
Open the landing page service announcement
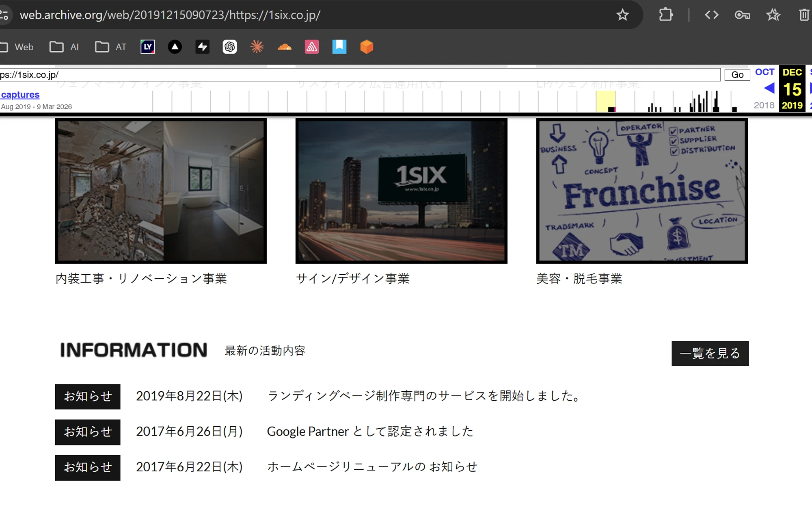425,396
